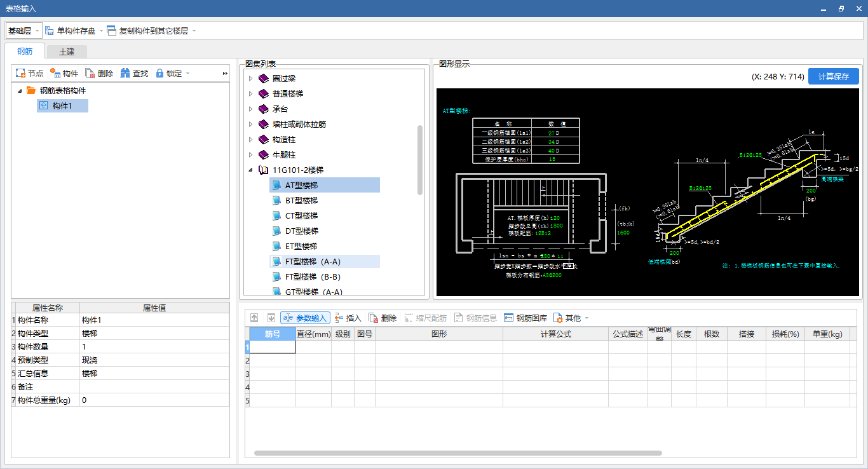Open the 单构件存盘 dropdown arrow

[x=101, y=31]
